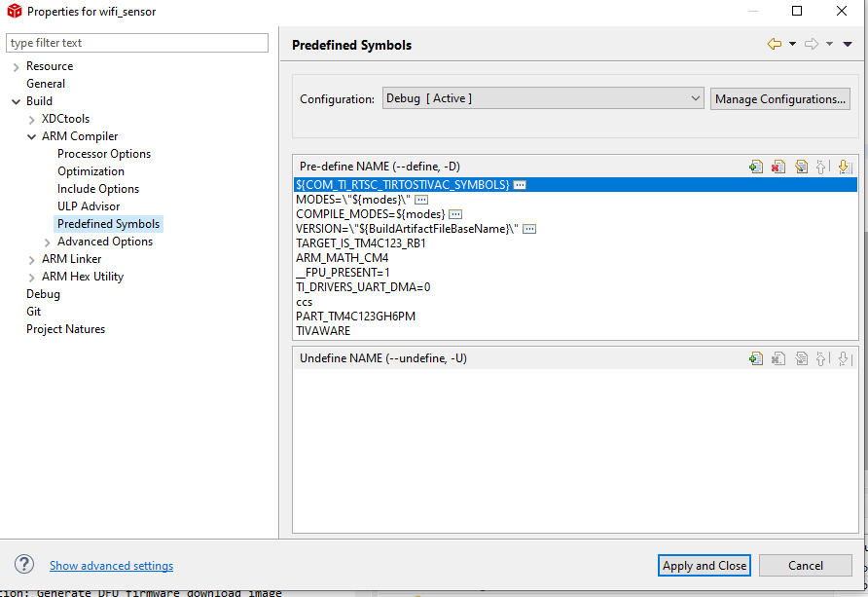Viewport: 868px width, 597px height.
Task: Expand the Advanced Options node
Action: click(47, 242)
